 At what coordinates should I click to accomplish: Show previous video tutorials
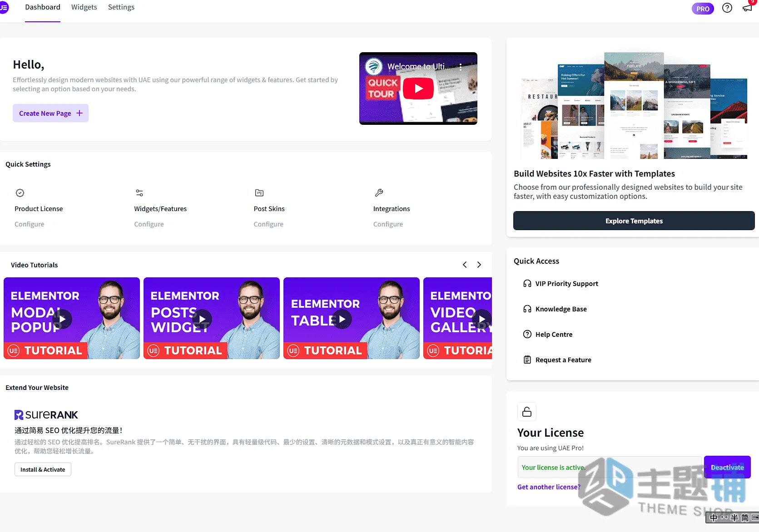[465, 265]
